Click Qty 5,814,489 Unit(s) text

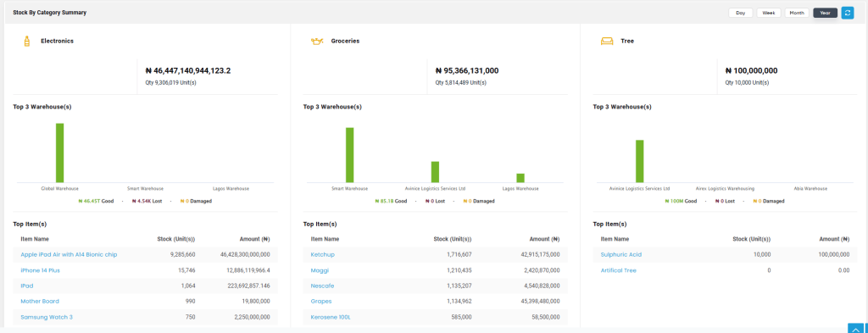pyautogui.click(x=460, y=83)
